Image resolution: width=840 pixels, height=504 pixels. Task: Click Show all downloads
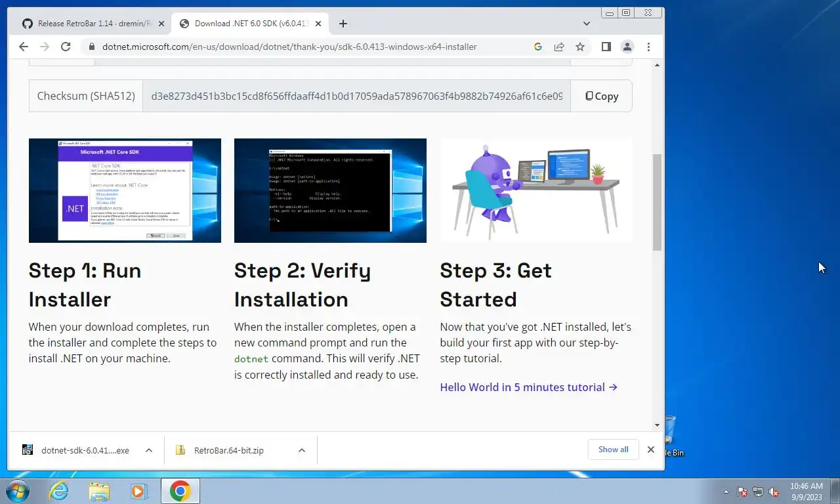[x=613, y=450]
